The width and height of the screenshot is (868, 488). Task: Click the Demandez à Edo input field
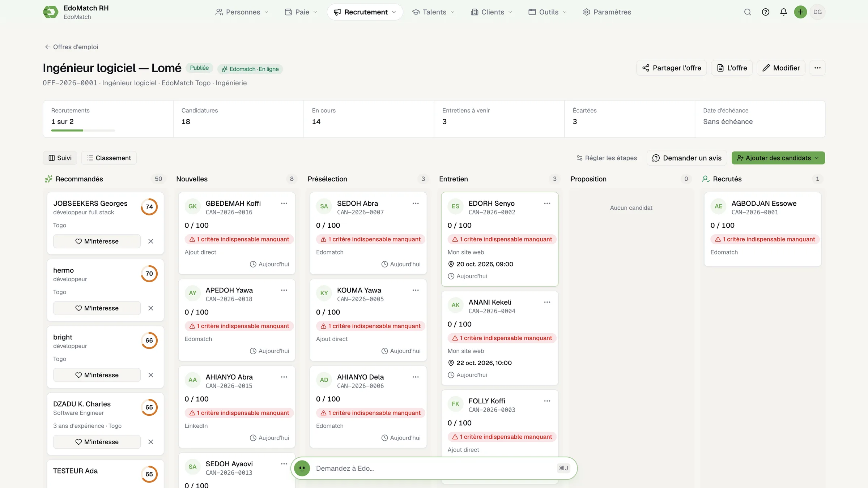pyautogui.click(x=434, y=468)
